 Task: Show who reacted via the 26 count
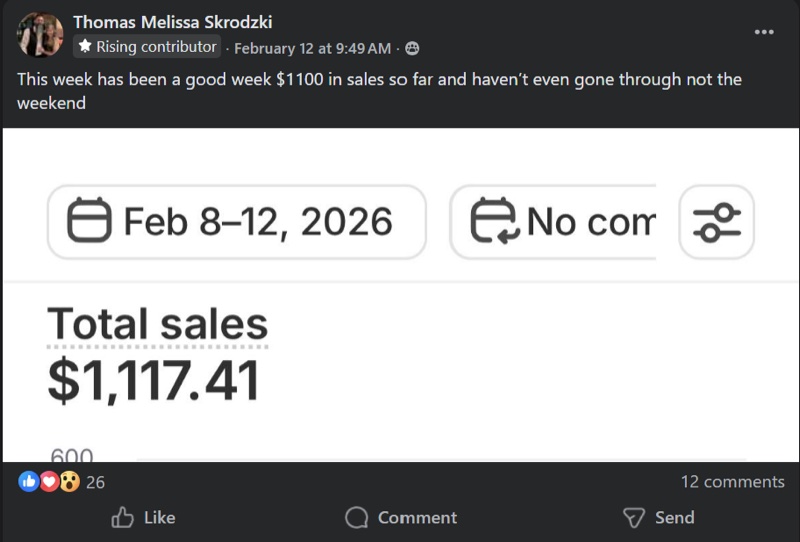[95, 482]
